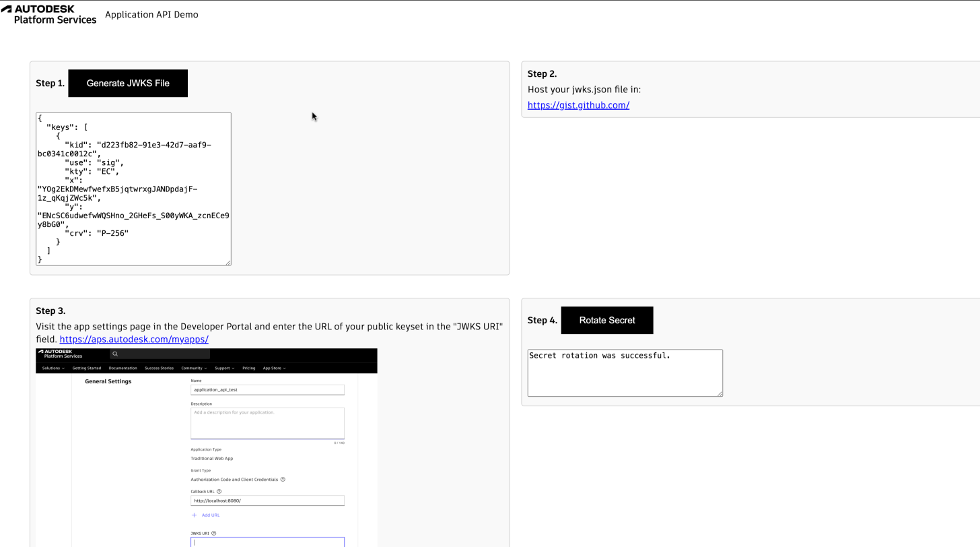Click the application_api_test Name field
This screenshot has width=980, height=547.
(267, 389)
